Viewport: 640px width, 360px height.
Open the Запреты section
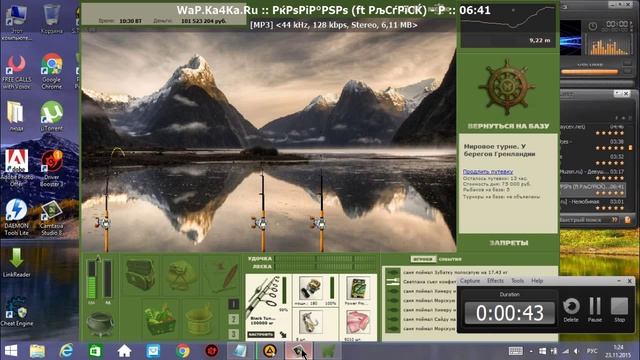(x=509, y=243)
